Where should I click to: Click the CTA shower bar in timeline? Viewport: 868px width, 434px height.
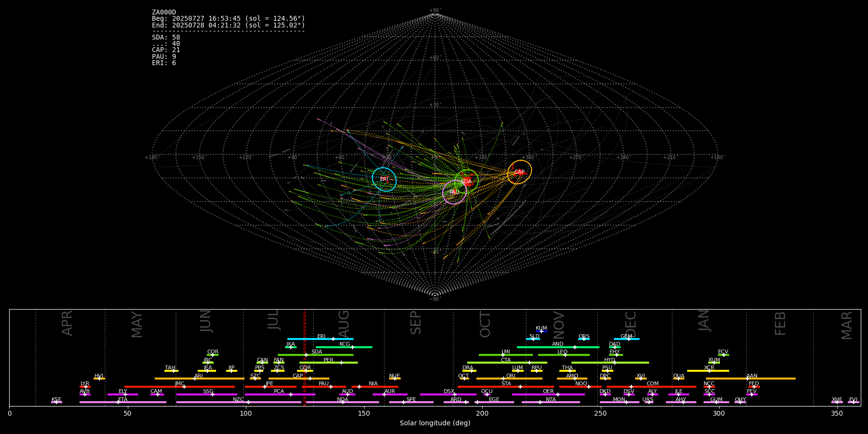pyautogui.click(x=507, y=363)
